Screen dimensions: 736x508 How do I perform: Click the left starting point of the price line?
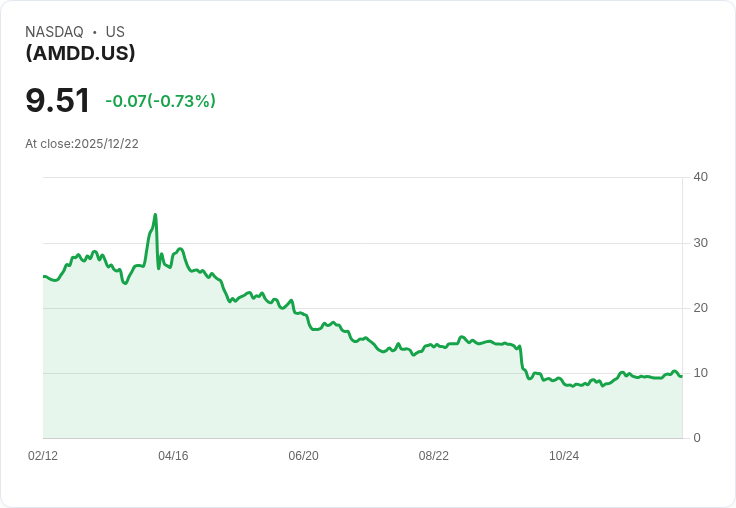pos(44,276)
